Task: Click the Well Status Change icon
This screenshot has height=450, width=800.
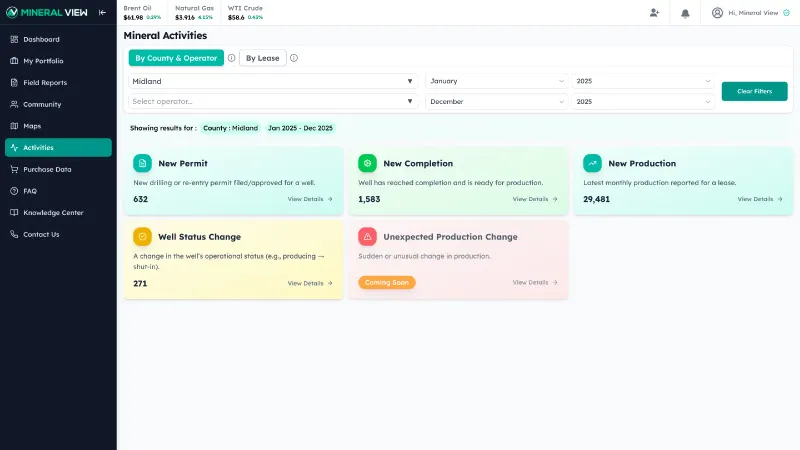Action: [x=142, y=237]
